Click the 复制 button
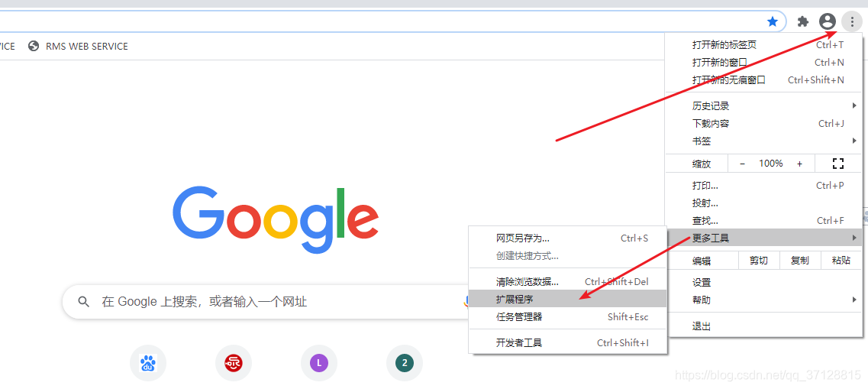The width and height of the screenshot is (868, 389). 800,261
